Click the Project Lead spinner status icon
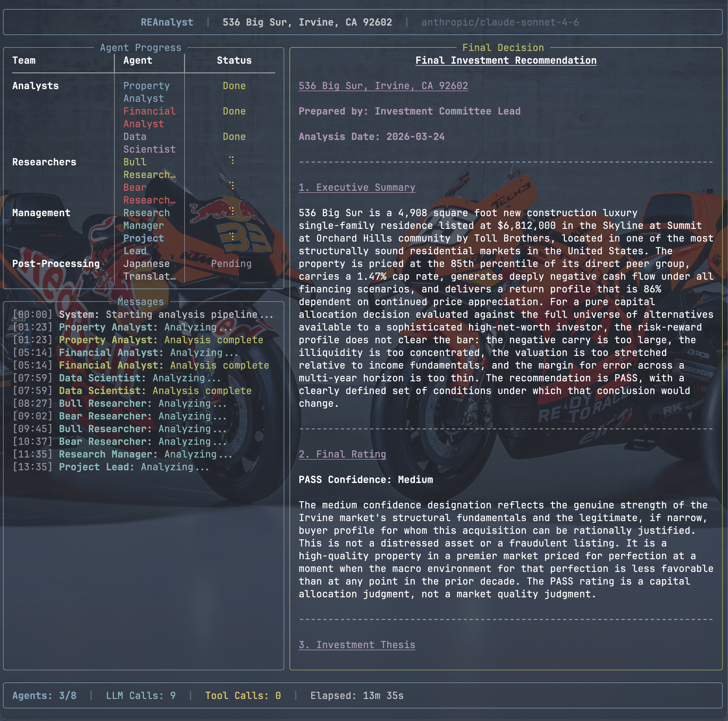The height and width of the screenshot is (721, 728). pyautogui.click(x=232, y=237)
